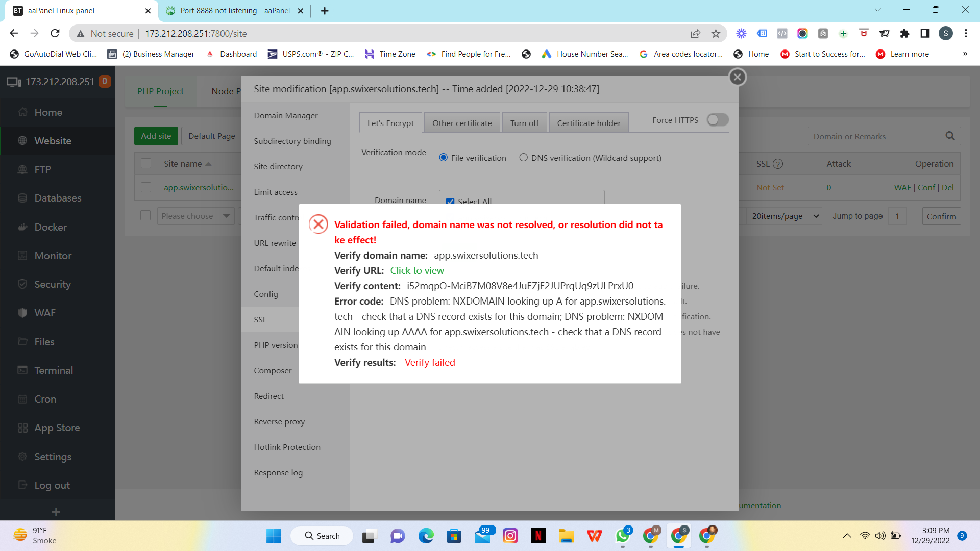The image size is (980, 551).
Task: Select DNS verification radio option
Action: 523,158
